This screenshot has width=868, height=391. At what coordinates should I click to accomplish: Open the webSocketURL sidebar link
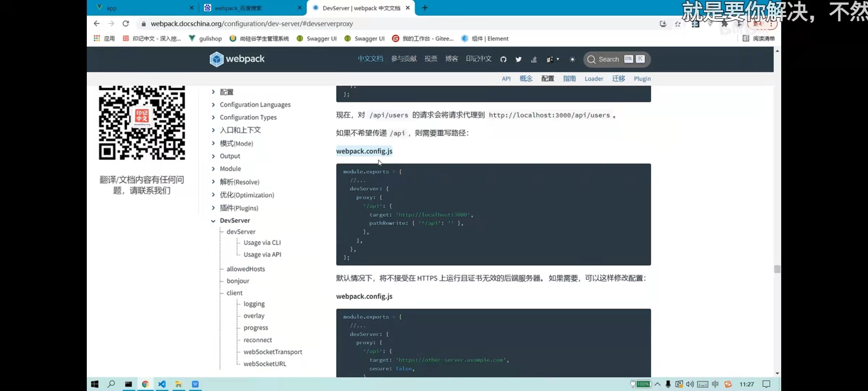[264, 364]
